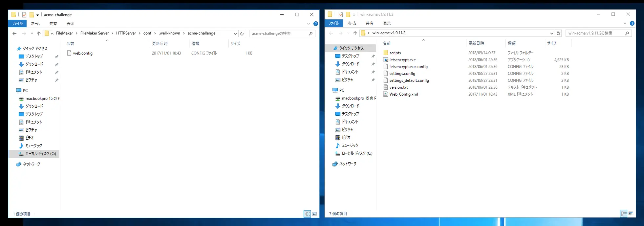Open 共有 tab in acme-challenge window
The image size is (644, 226).
(x=53, y=24)
